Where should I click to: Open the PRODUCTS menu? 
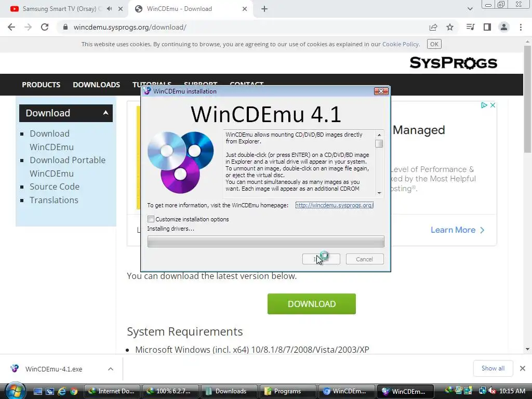(41, 85)
